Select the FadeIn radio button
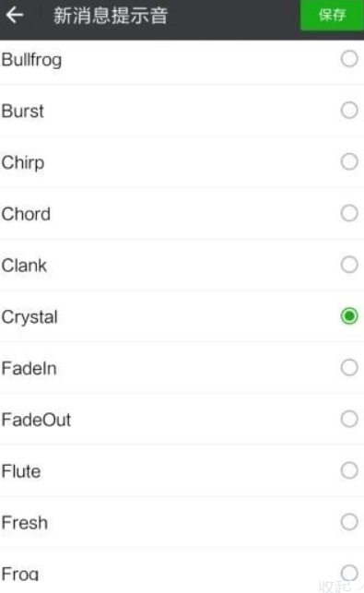This screenshot has height=593, width=364. point(349,368)
